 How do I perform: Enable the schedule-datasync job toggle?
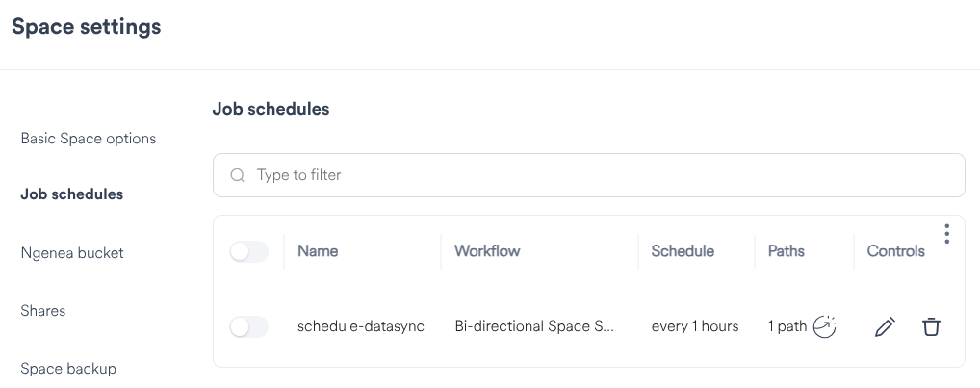(248, 327)
